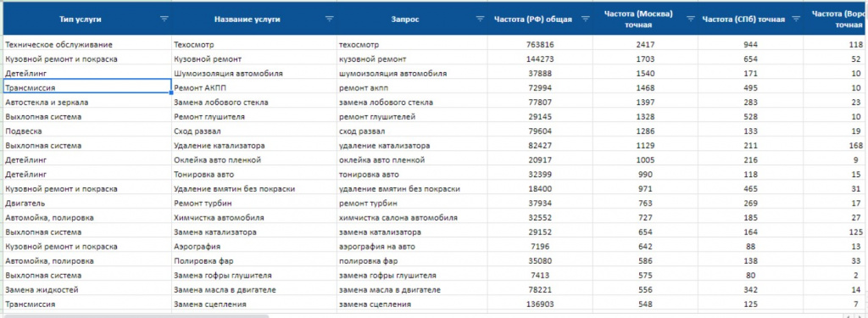Select the value 72994 cell

click(x=540, y=87)
